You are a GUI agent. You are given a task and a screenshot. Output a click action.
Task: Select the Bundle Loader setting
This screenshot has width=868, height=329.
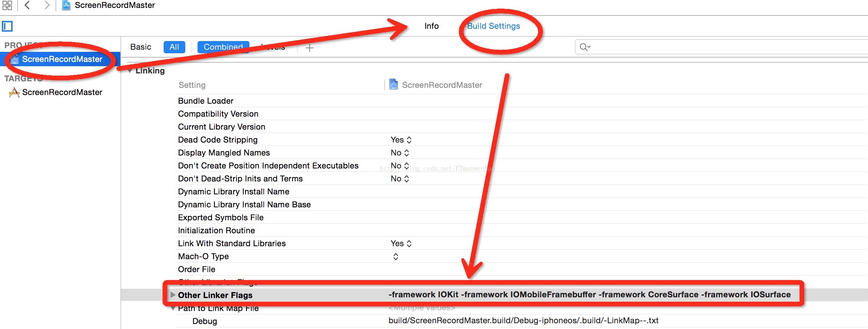pyautogui.click(x=205, y=101)
